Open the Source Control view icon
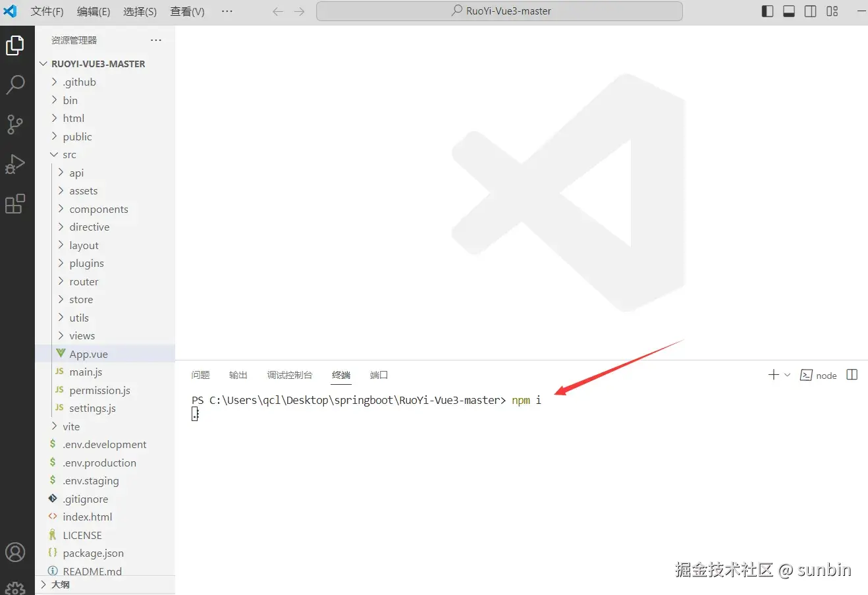This screenshot has height=595, width=868. (15, 124)
